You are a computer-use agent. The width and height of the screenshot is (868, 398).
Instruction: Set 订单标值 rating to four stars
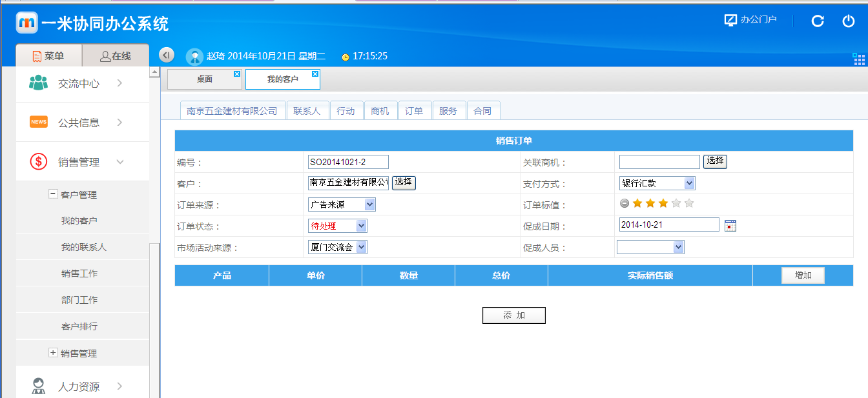coord(676,203)
